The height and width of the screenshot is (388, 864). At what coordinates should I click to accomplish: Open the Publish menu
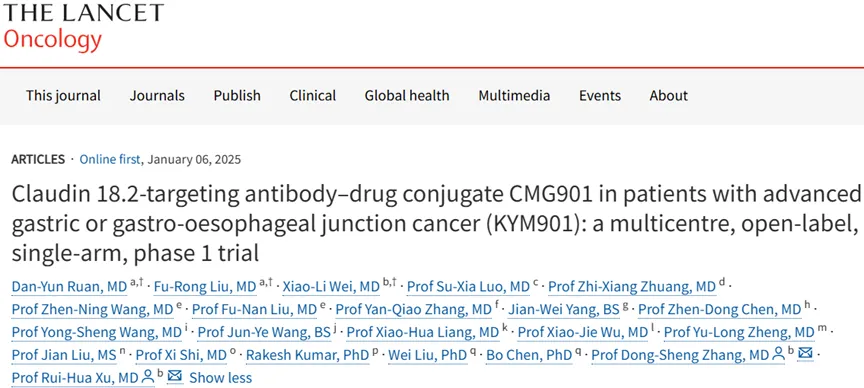coord(237,95)
